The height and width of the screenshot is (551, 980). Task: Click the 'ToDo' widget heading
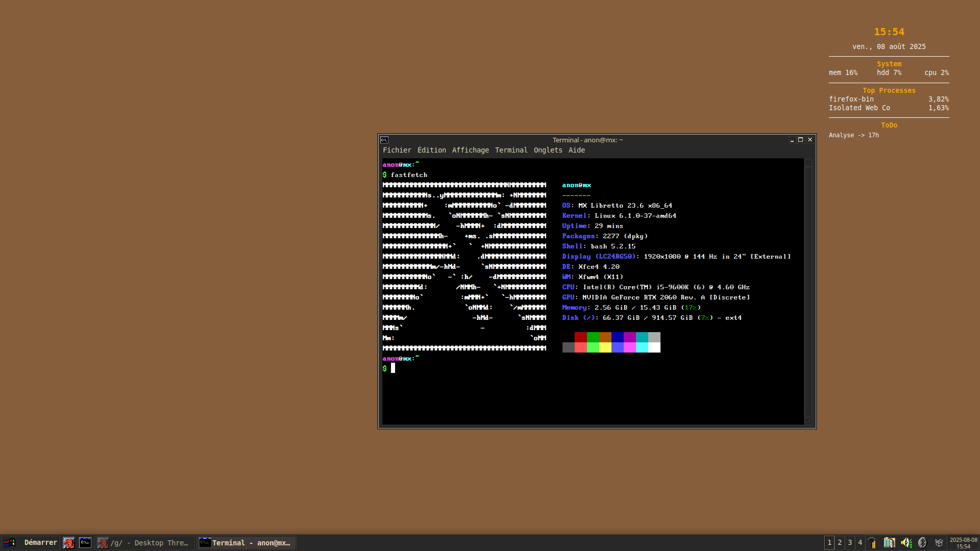pos(889,125)
